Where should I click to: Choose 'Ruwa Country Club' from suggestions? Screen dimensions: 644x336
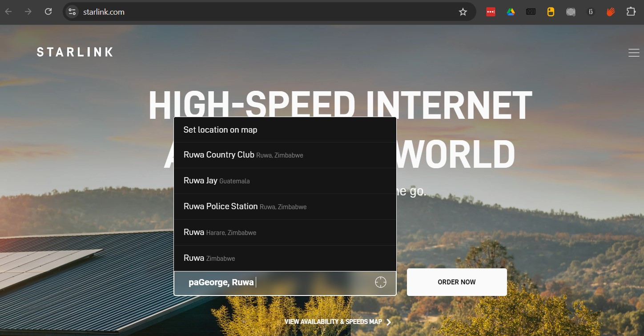tap(243, 155)
